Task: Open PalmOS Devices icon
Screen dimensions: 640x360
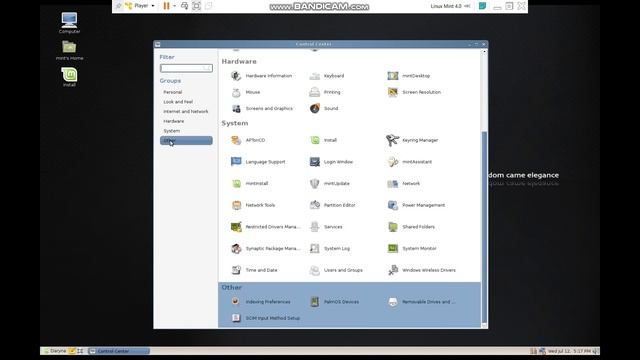Action: (314, 302)
